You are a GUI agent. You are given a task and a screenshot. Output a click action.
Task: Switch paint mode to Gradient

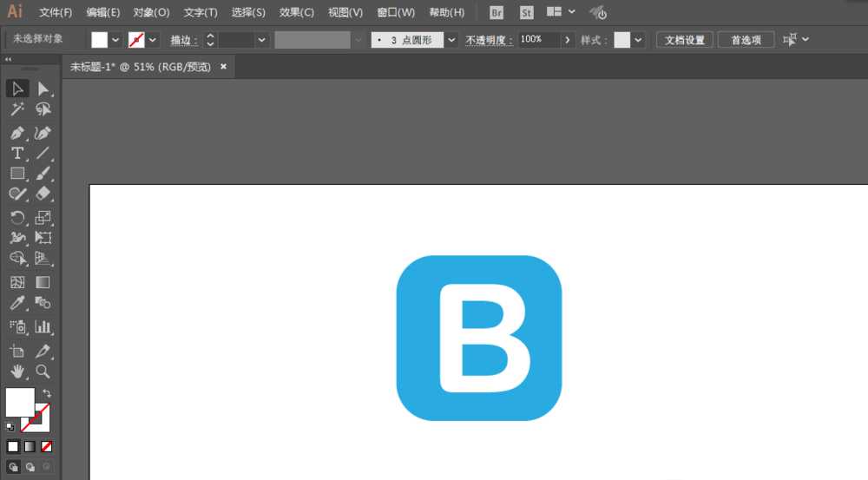click(x=30, y=446)
